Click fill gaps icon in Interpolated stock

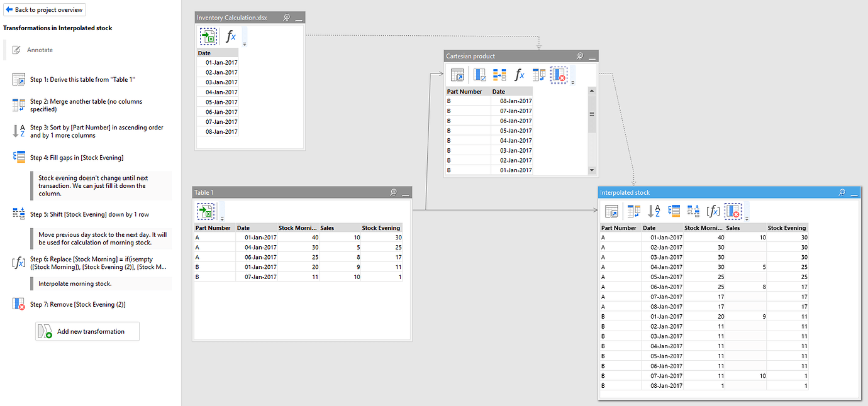[x=674, y=211]
